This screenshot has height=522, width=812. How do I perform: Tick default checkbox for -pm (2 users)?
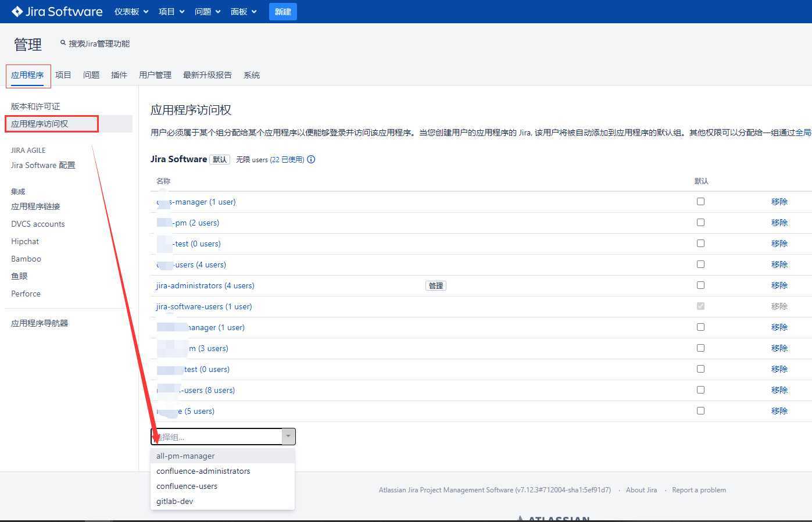[700, 222]
